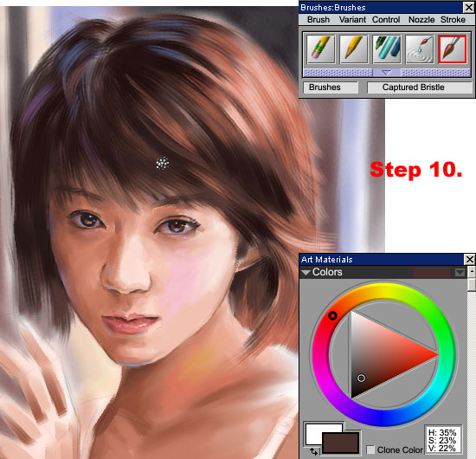Enable the Clone Color checkbox

point(370,449)
